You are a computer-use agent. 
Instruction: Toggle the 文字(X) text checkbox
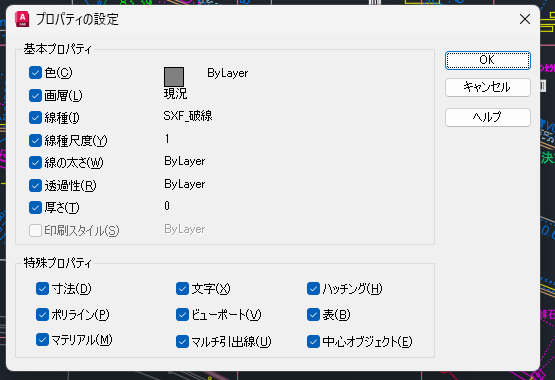[182, 288]
